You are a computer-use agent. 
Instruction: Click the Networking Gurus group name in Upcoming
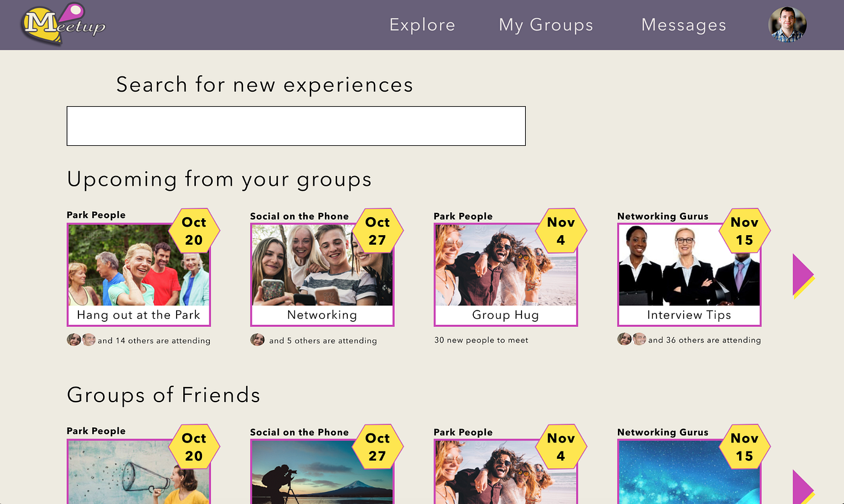663,216
